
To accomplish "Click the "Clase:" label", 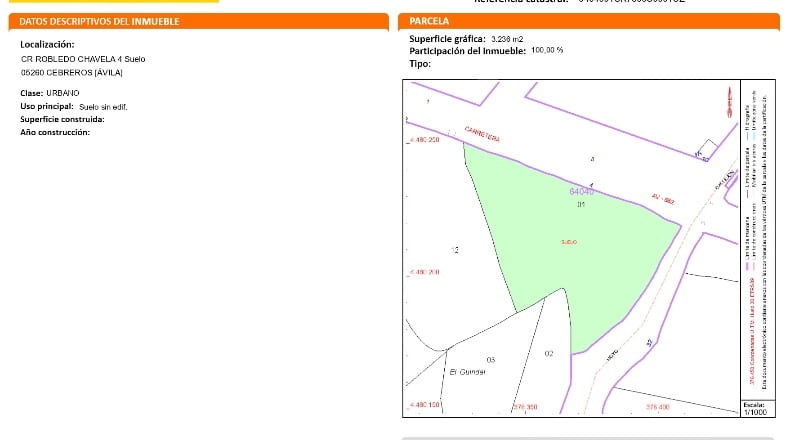I will (31, 93).
